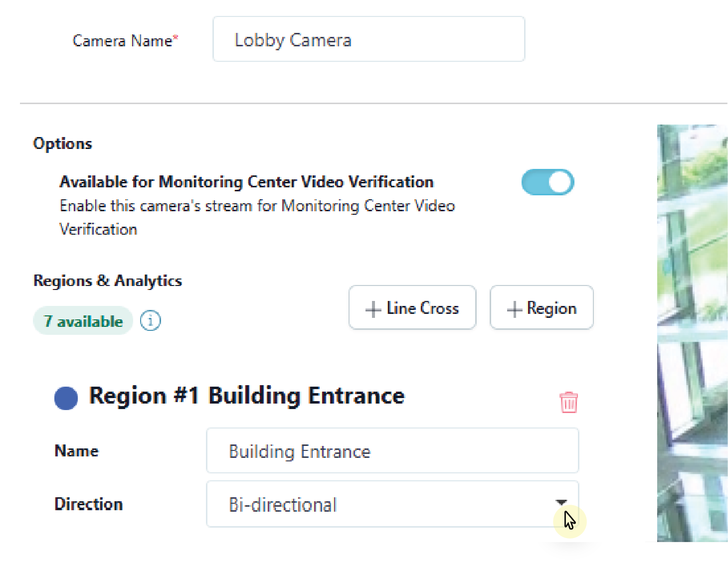Add a new Line Cross analytic

click(x=412, y=307)
